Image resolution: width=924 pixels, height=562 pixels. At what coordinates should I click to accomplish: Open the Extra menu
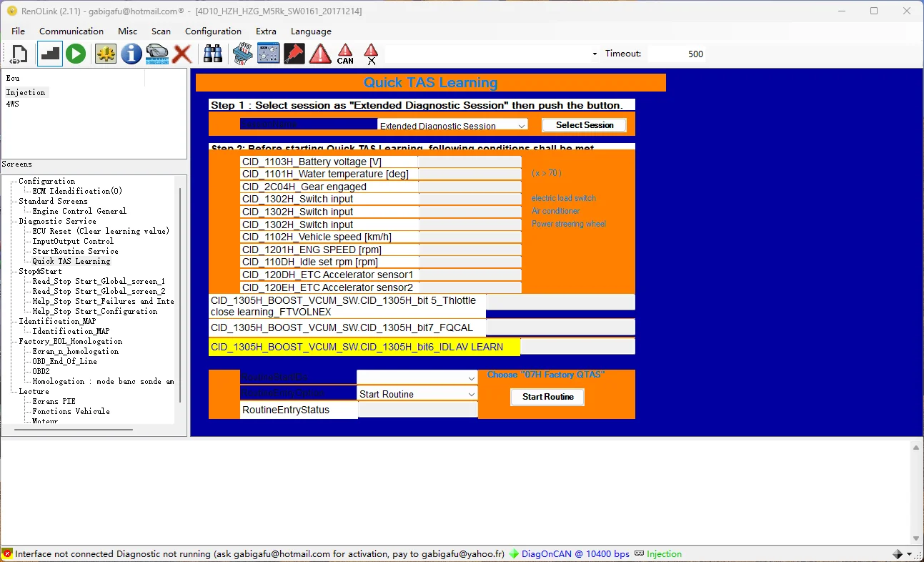[266, 31]
